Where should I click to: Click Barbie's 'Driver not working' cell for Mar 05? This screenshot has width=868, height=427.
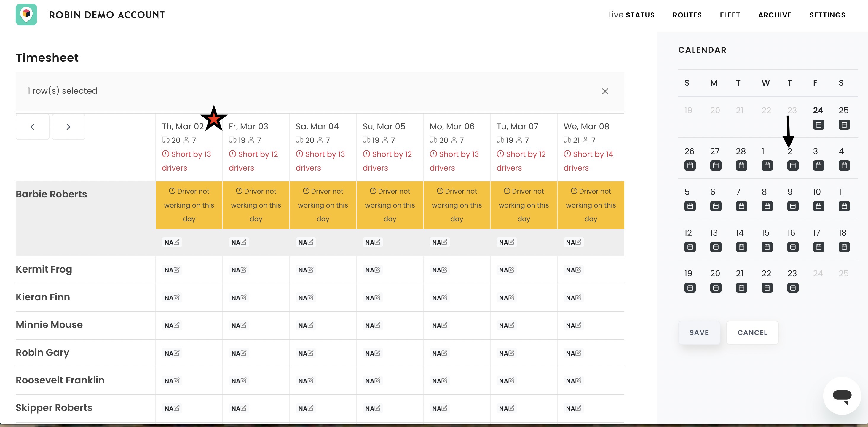click(390, 205)
